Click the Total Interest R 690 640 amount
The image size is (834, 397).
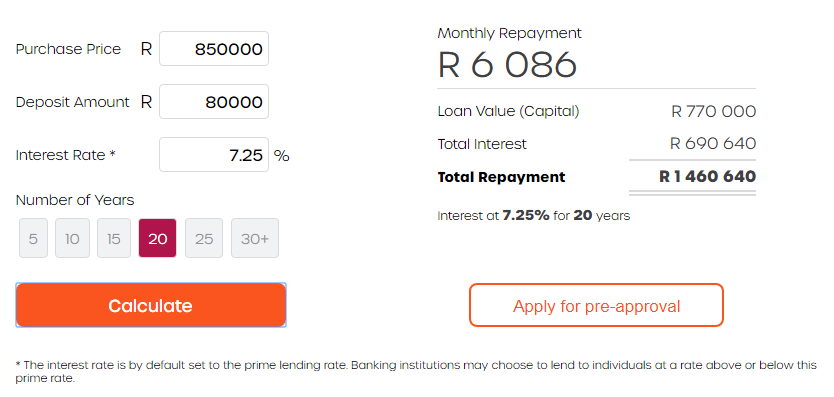tap(713, 144)
